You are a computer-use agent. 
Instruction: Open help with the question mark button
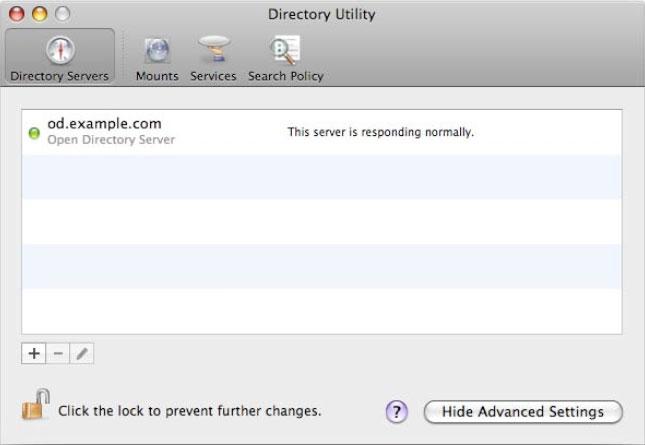tap(397, 412)
